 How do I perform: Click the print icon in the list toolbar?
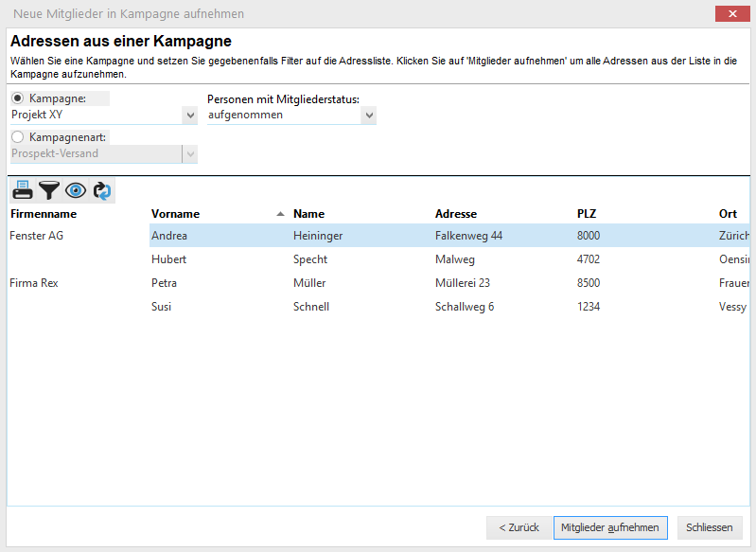pos(23,190)
